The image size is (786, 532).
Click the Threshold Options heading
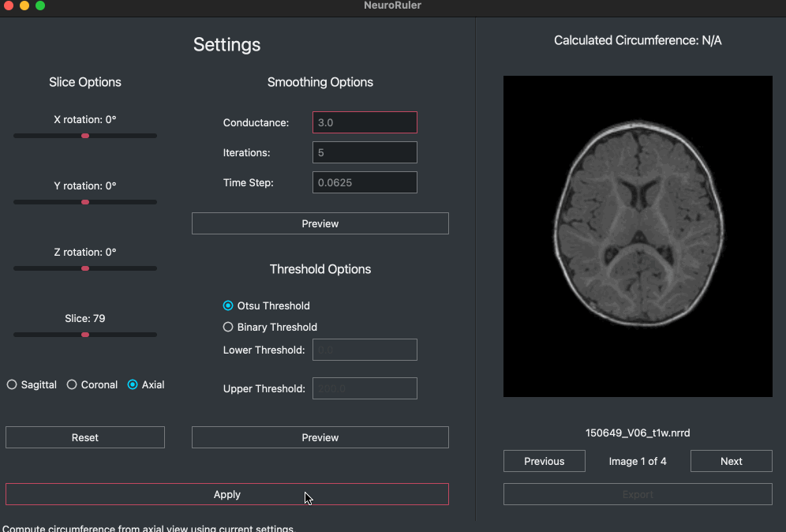[320, 269]
